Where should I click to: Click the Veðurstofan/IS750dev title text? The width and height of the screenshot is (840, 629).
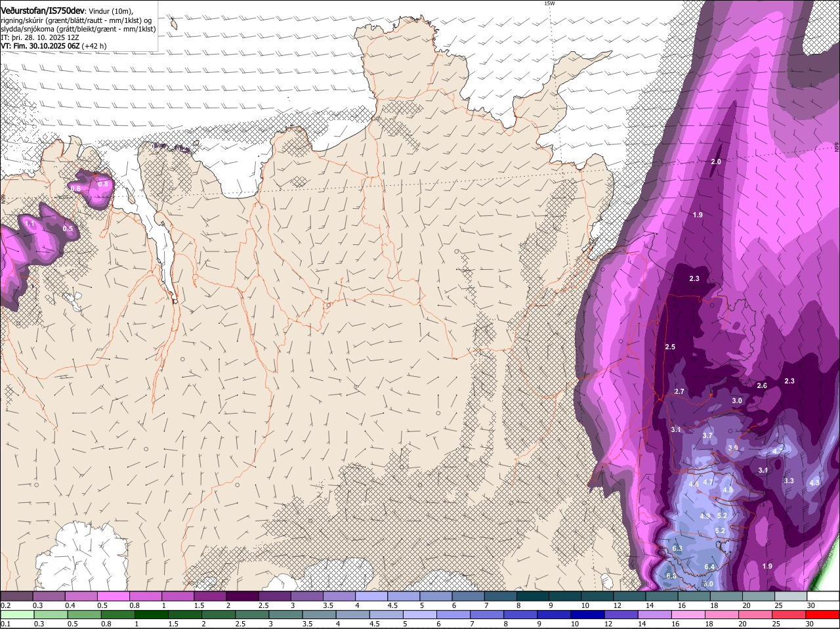43,11
